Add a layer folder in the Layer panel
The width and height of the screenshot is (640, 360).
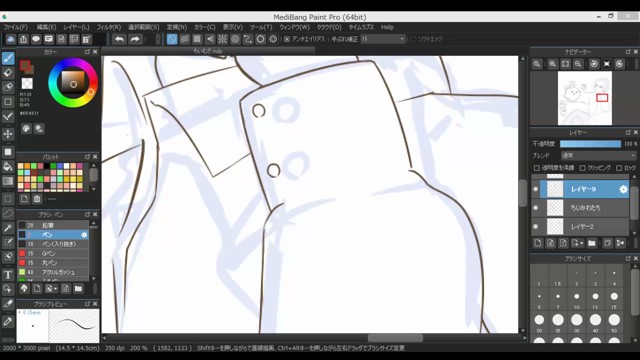pos(591,243)
